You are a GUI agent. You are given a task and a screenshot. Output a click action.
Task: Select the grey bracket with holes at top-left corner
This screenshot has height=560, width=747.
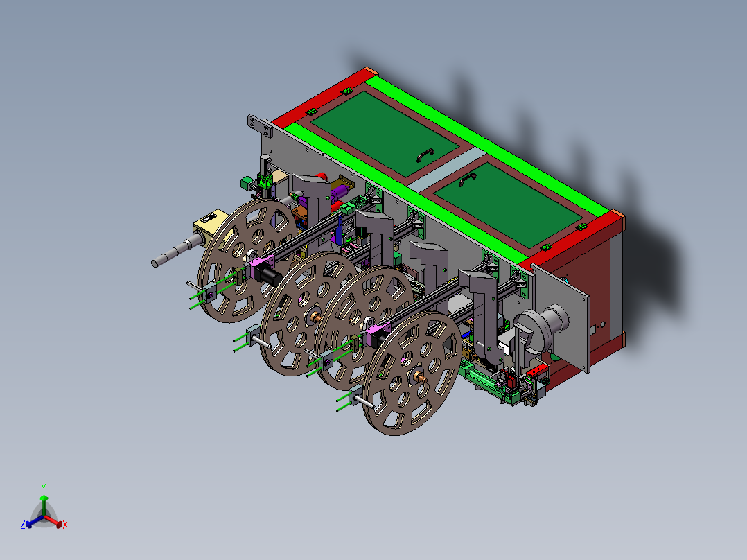(x=260, y=126)
